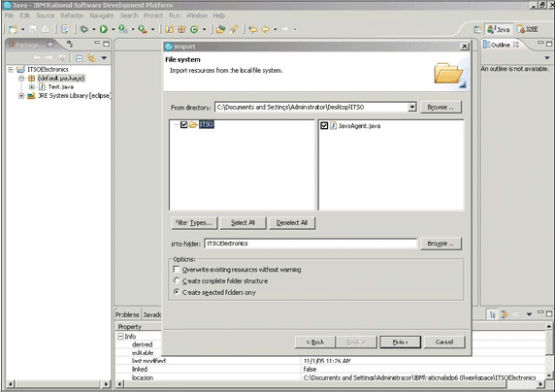Click the New wizard icon in the toolbar
The image size is (555, 392).
tap(13, 29)
